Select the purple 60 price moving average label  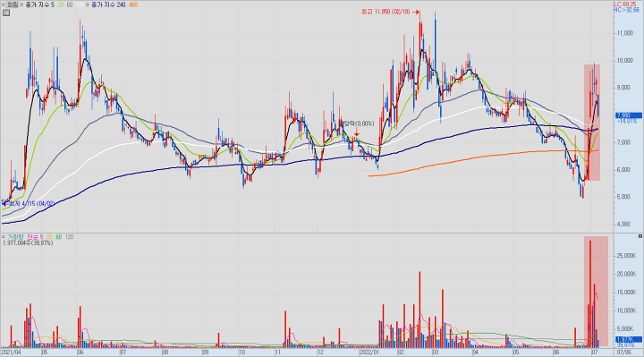pyautogui.click(x=70, y=5)
